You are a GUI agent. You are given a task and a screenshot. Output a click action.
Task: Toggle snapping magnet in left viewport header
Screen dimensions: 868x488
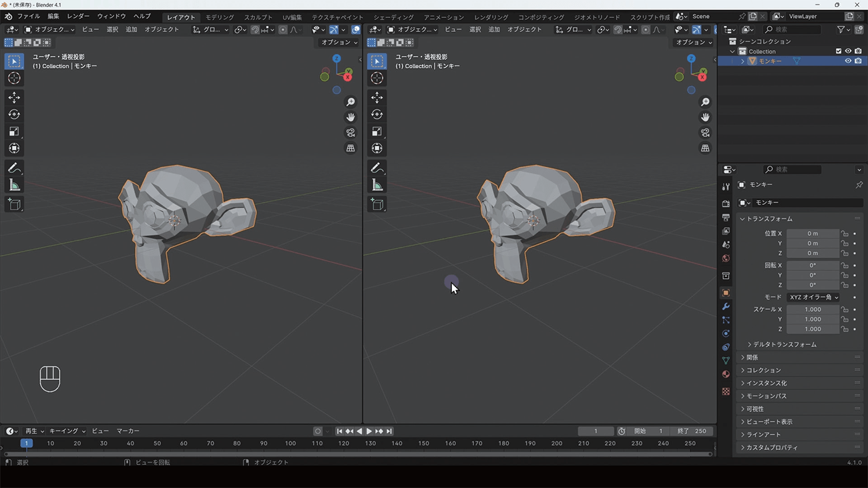[x=255, y=29]
